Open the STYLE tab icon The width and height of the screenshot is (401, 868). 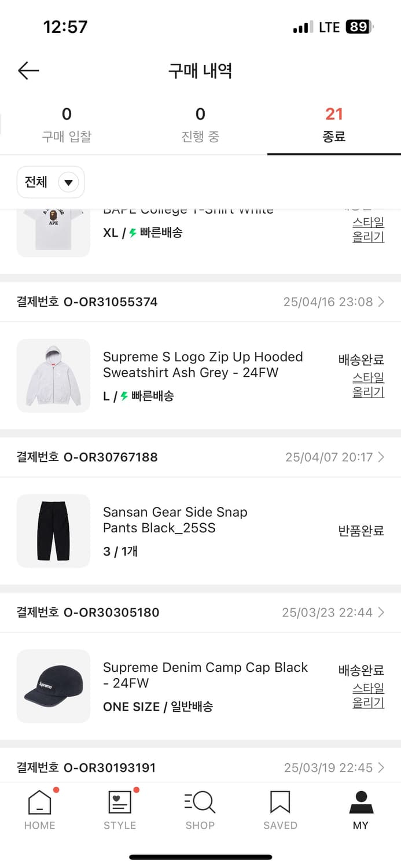pos(120,803)
